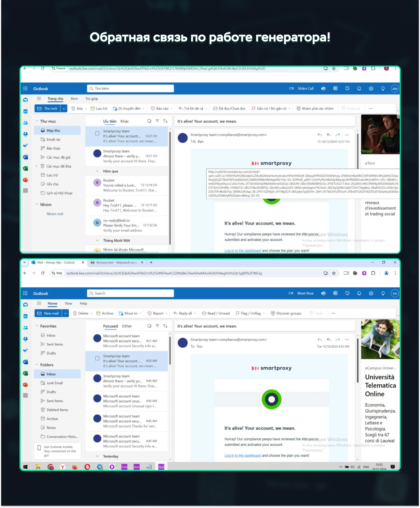Click the Thư mới button
Screen dimensions: 420x508
[x=48, y=109]
